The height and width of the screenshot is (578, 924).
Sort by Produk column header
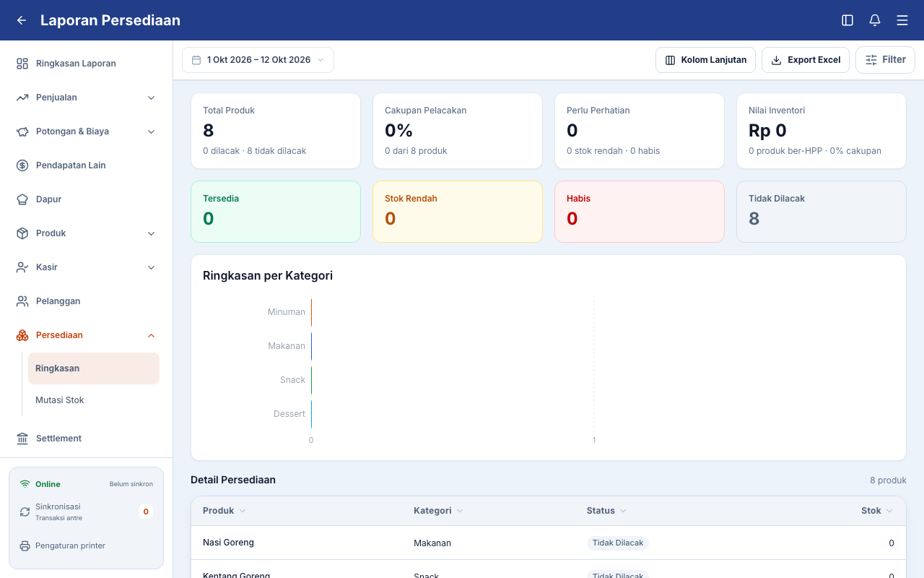coord(225,511)
